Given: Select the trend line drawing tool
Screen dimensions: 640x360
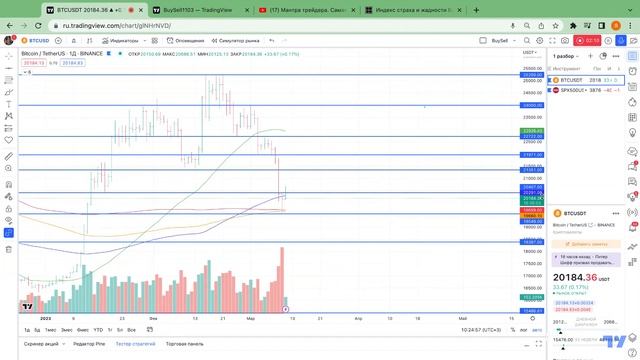Looking at the screenshot, I should [9, 68].
